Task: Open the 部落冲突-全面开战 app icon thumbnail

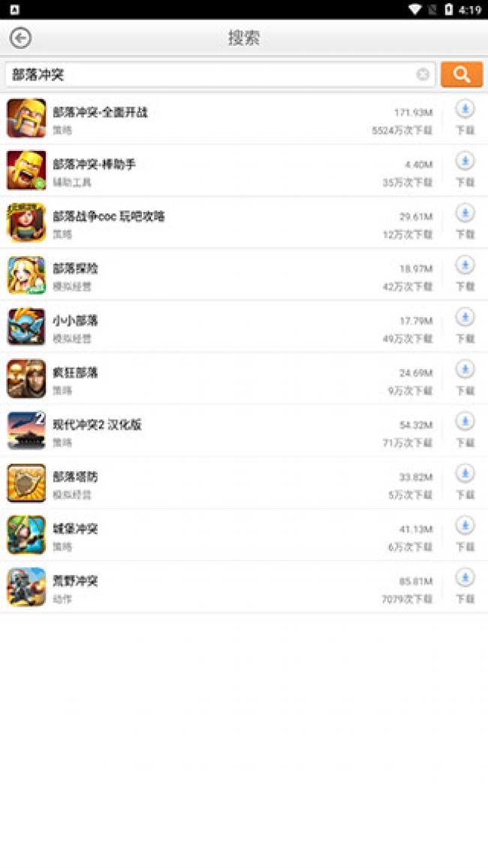Action: (x=26, y=119)
